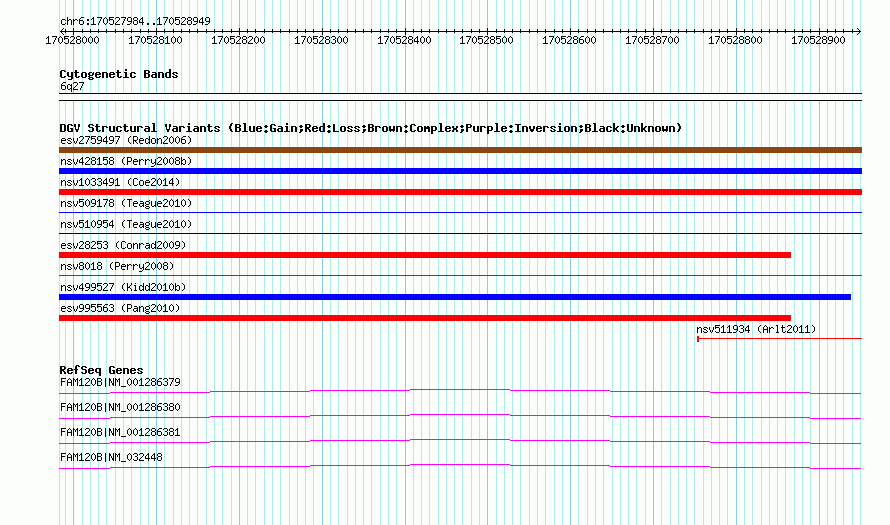This screenshot has height=525, width=890.
Task: Click ruler tick label 170528200
Action: (x=238, y=40)
